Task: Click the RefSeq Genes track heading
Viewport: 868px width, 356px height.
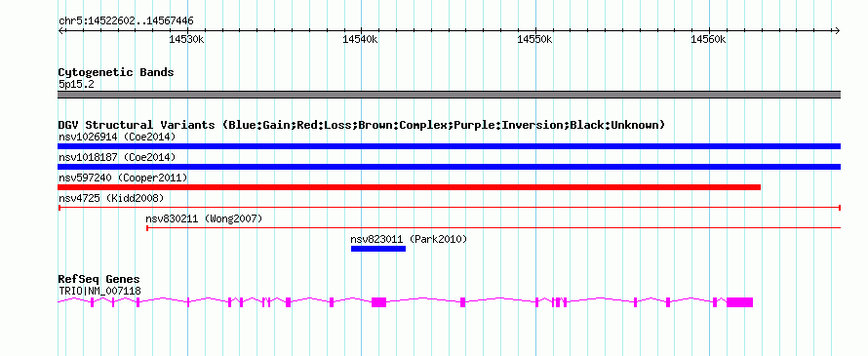Action: click(99, 279)
